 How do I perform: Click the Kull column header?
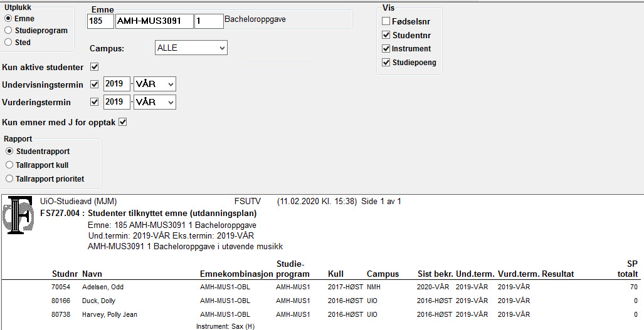pyautogui.click(x=336, y=274)
